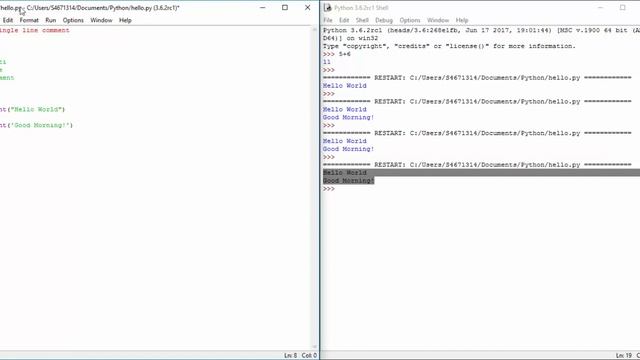The width and height of the screenshot is (640, 360).
Task: Click the hello.py editor title bar text
Action: [x=90, y=8]
